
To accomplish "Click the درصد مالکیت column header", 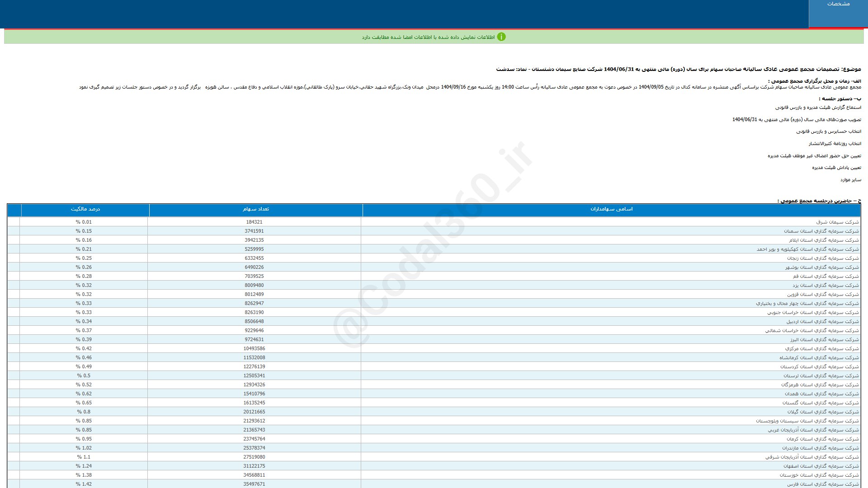I will click(x=85, y=209).
